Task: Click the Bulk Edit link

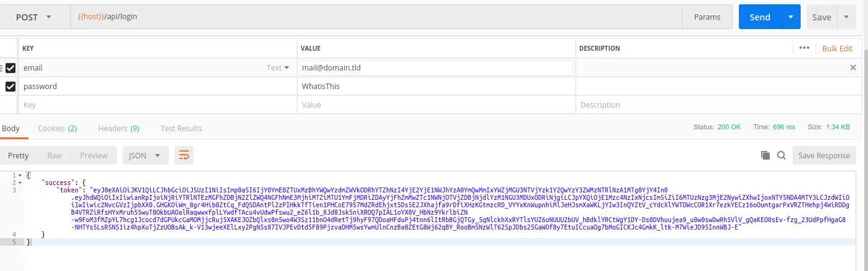Action: coord(837,48)
